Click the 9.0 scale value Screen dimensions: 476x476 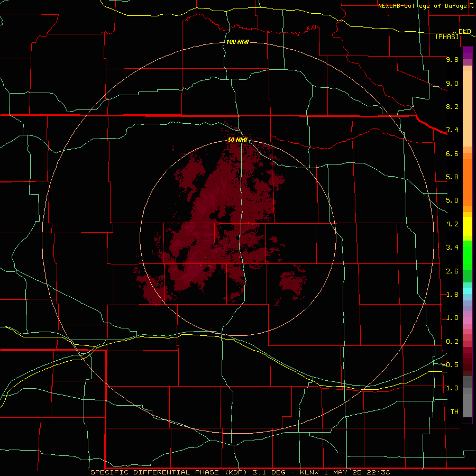[452, 83]
